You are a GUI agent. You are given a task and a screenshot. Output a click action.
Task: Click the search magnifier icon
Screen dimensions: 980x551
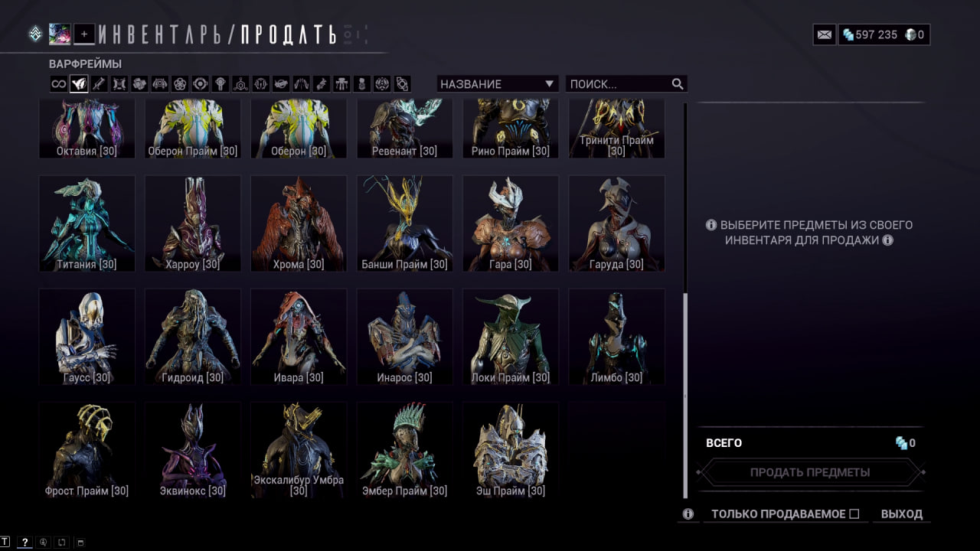pos(678,84)
